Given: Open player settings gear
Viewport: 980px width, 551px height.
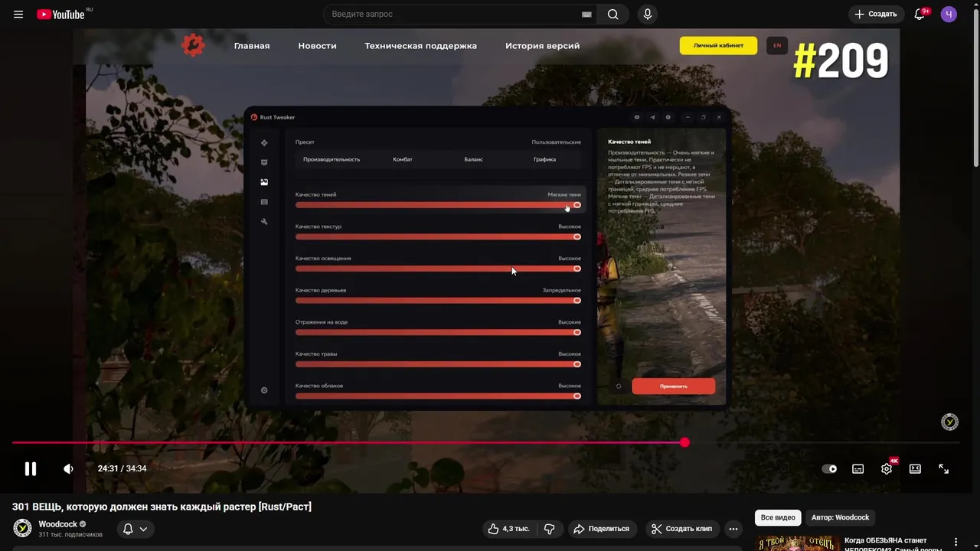Looking at the screenshot, I should [887, 468].
